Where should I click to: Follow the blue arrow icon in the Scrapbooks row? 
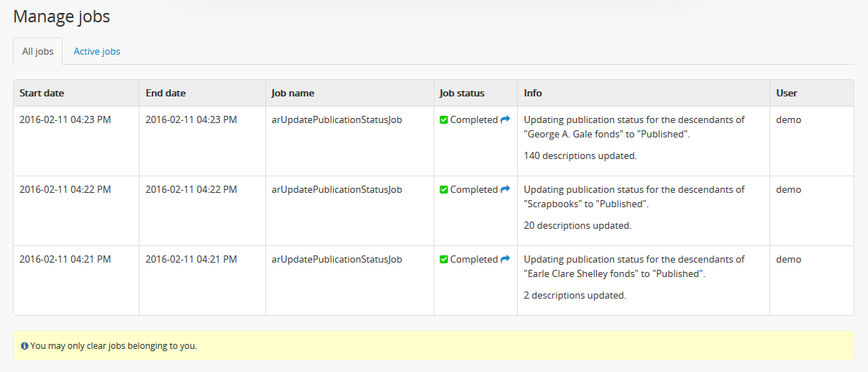(x=505, y=189)
